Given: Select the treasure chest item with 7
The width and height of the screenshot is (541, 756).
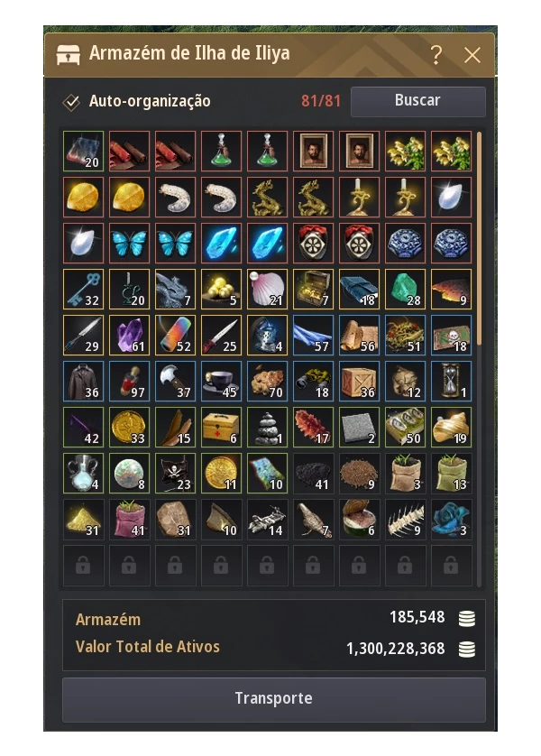Looking at the screenshot, I should point(313,289).
